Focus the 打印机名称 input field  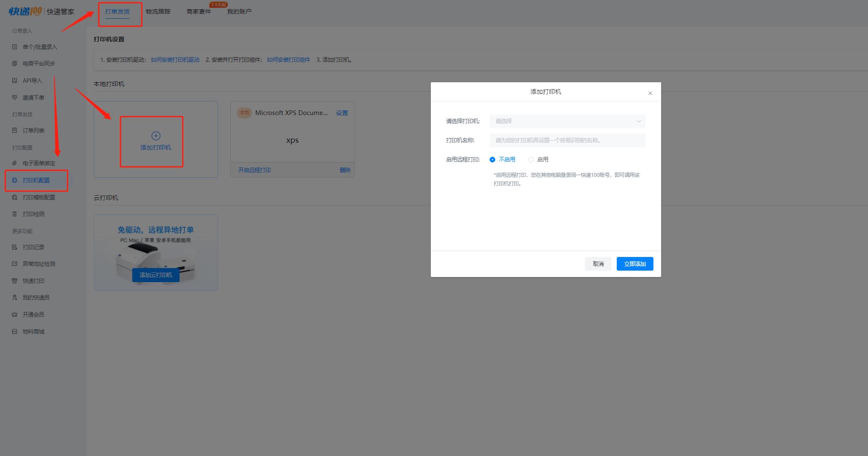[x=567, y=140]
